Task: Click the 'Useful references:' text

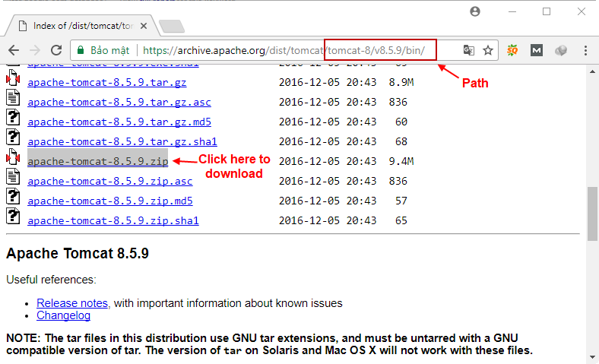Action: click(x=51, y=280)
